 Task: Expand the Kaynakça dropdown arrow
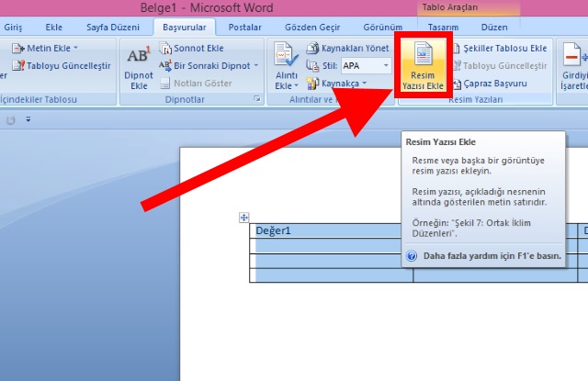(365, 84)
